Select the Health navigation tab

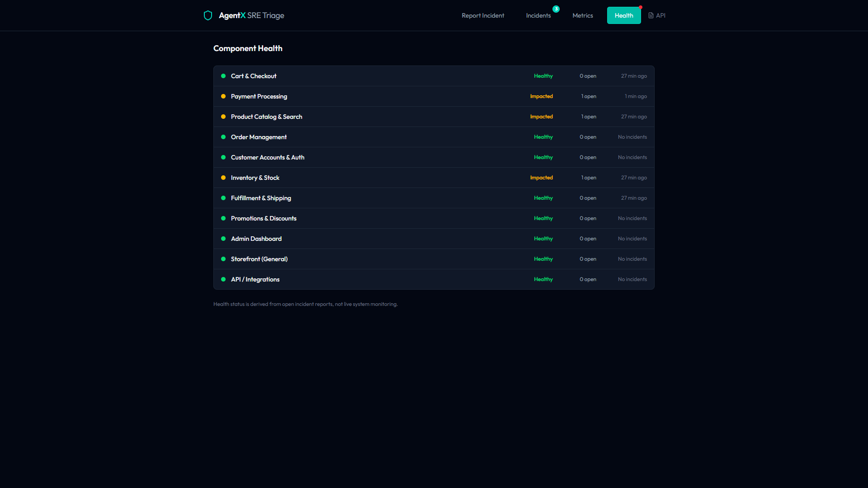click(624, 15)
